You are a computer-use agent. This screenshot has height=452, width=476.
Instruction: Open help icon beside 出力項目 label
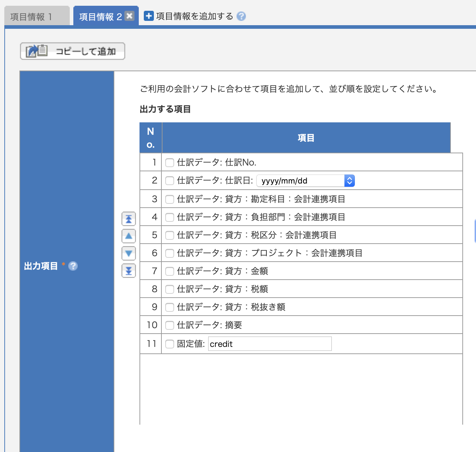(73, 266)
